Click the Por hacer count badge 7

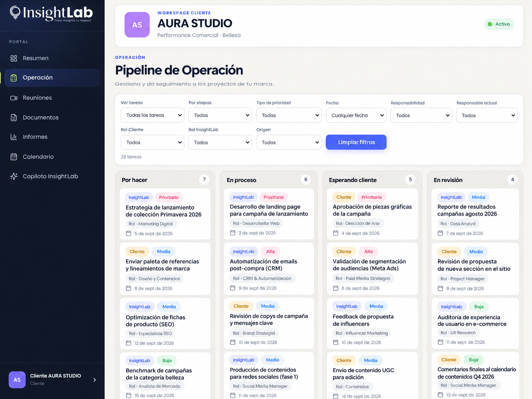click(204, 180)
